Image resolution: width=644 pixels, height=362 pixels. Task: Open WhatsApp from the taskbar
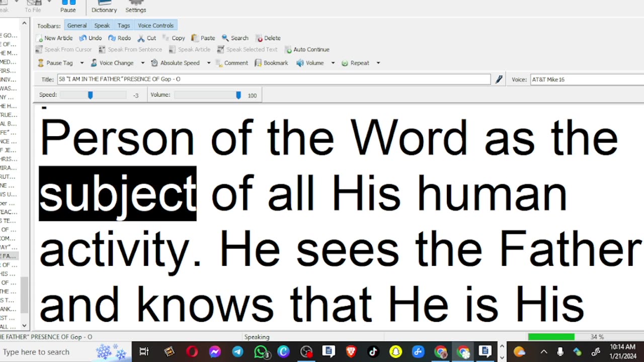click(261, 352)
